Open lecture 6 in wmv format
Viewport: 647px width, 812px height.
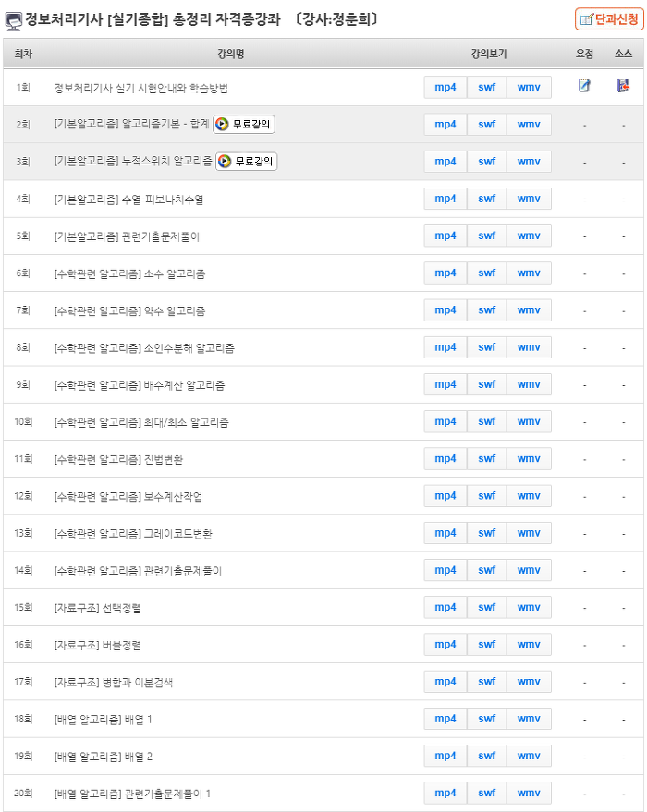pos(529,273)
